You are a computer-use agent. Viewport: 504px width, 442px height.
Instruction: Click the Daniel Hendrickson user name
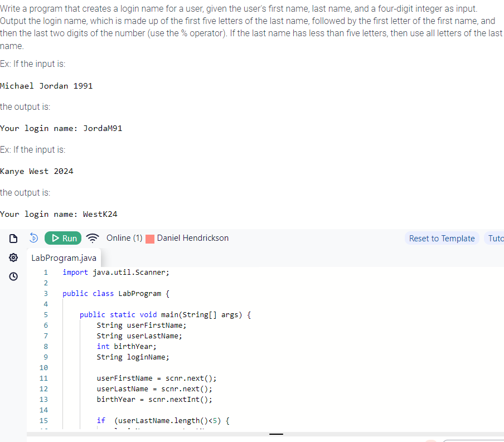tap(193, 238)
